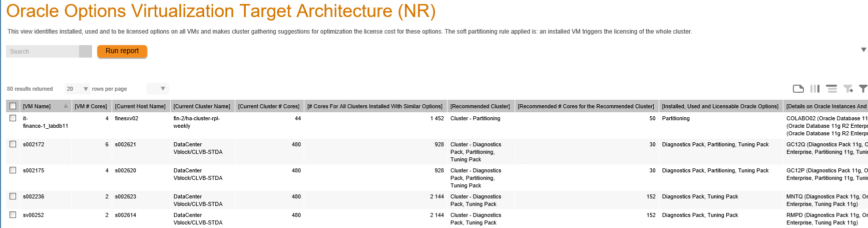868x228 pixels.
Task: Sort by Recommended # Cores column header
Action: (x=586, y=106)
